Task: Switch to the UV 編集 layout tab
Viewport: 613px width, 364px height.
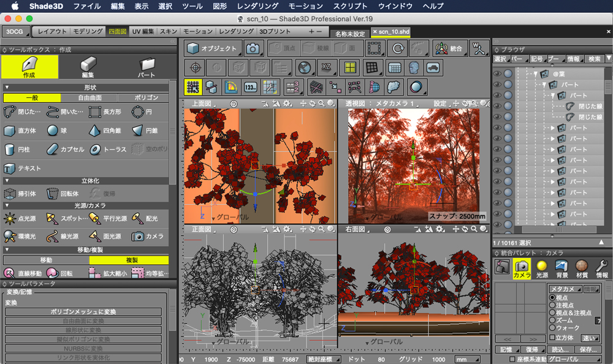Action: [x=143, y=31]
